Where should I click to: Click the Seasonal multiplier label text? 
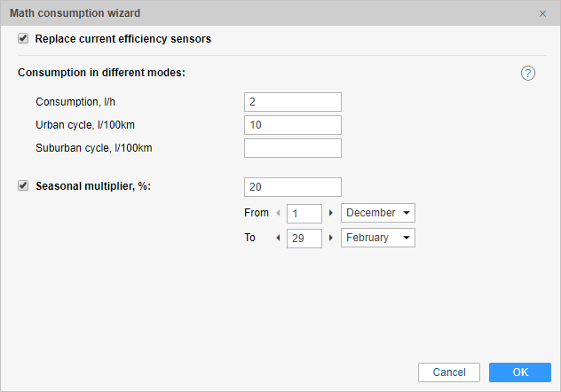pyautogui.click(x=92, y=186)
